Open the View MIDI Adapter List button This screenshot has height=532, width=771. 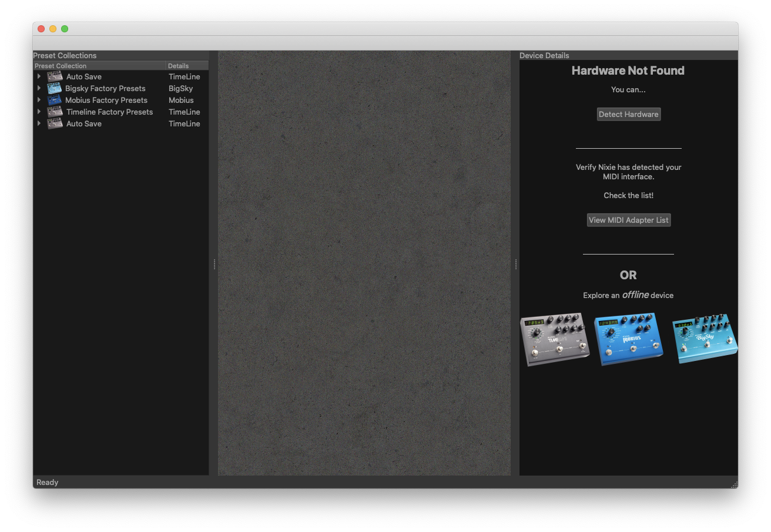[x=628, y=220]
